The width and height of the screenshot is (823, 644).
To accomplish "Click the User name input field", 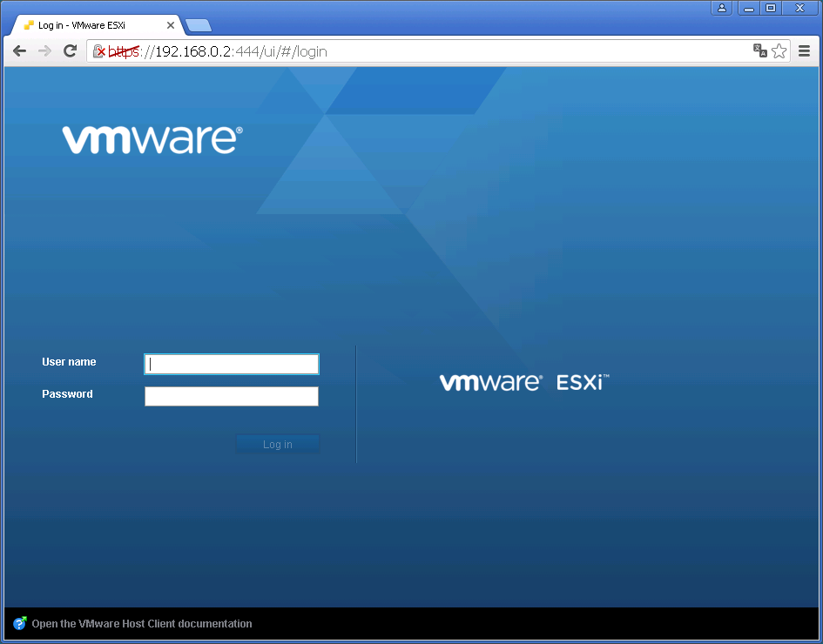I will tap(232, 364).
